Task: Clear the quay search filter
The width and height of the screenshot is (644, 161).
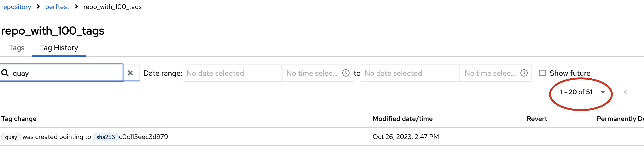Action: click(130, 73)
